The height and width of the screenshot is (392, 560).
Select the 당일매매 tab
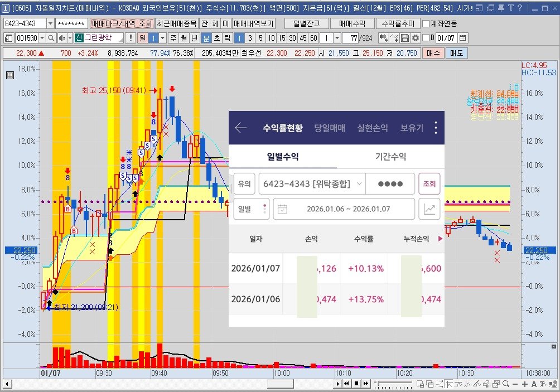330,128
